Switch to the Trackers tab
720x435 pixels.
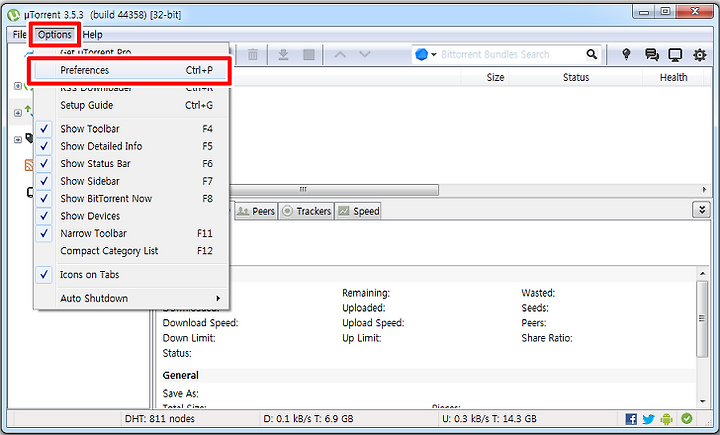click(x=307, y=211)
